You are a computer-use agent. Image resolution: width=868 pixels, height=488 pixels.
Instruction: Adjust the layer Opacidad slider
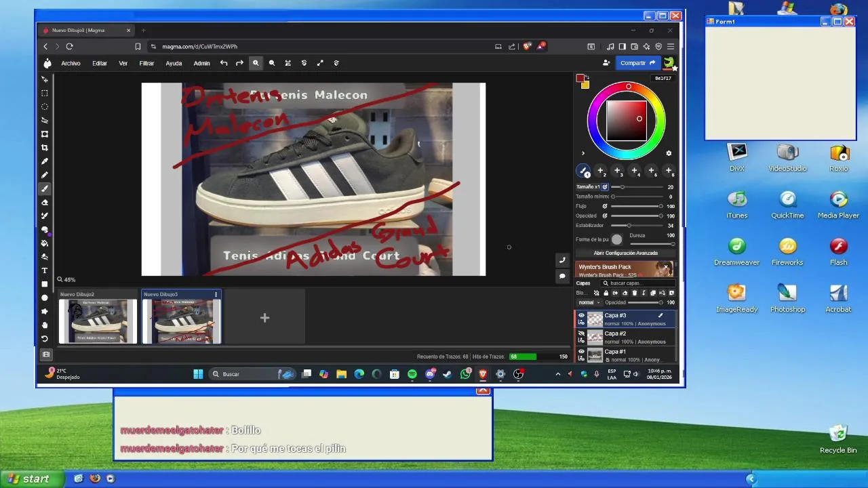pyautogui.click(x=645, y=302)
